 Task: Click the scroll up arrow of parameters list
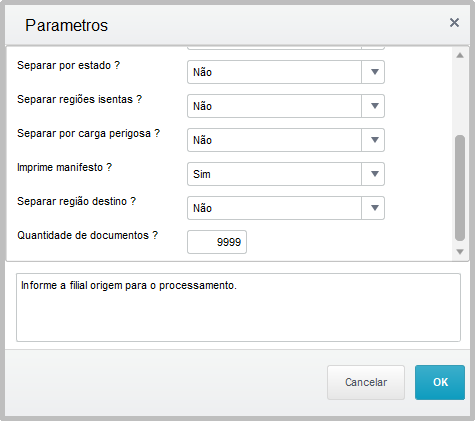[x=460, y=55]
